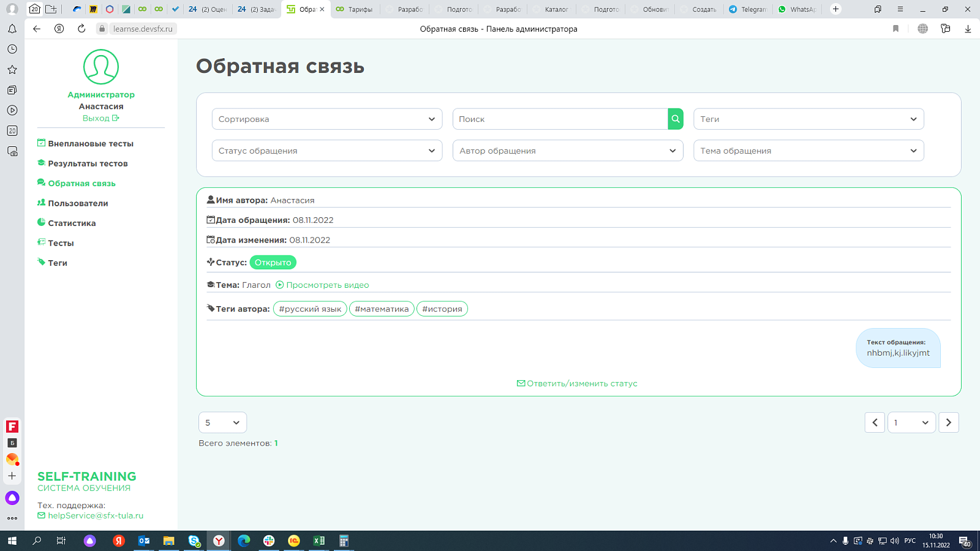Select Обратная связь menu item
980x551 pixels.
pyautogui.click(x=81, y=183)
